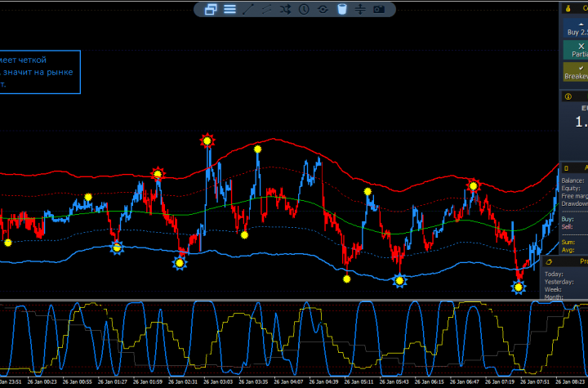
Task: Open the hamburger lines menu in toolbar
Action: [x=229, y=10]
